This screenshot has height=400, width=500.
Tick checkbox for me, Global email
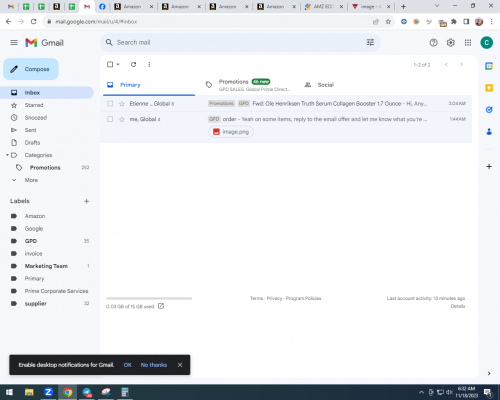coord(110,119)
